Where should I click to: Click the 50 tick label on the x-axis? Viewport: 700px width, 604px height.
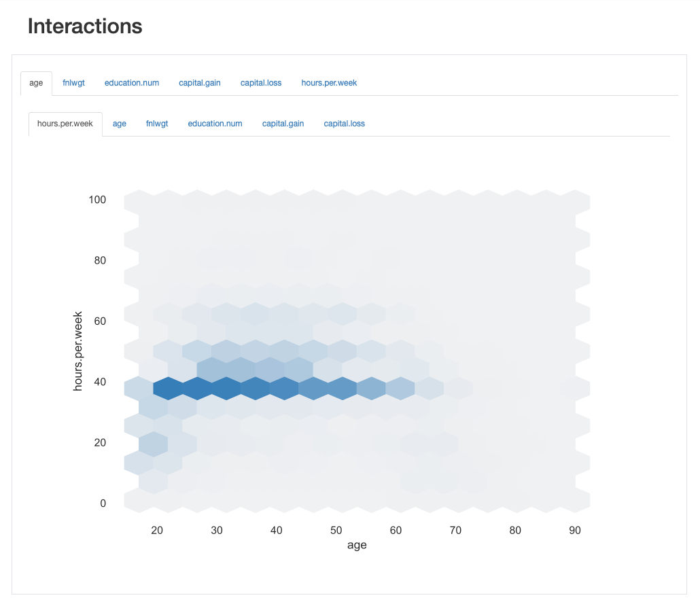[336, 530]
